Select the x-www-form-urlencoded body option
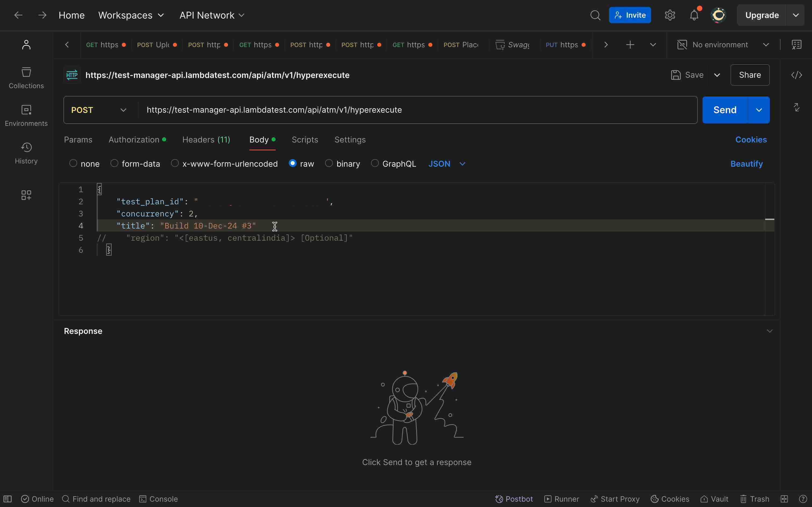 tap(175, 163)
